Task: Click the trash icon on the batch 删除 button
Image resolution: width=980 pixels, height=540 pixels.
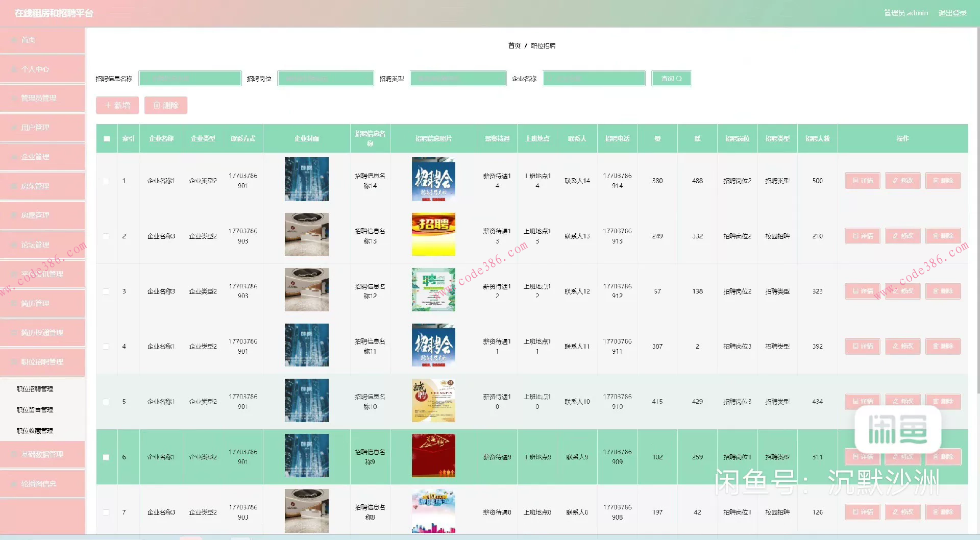Action: coord(157,105)
